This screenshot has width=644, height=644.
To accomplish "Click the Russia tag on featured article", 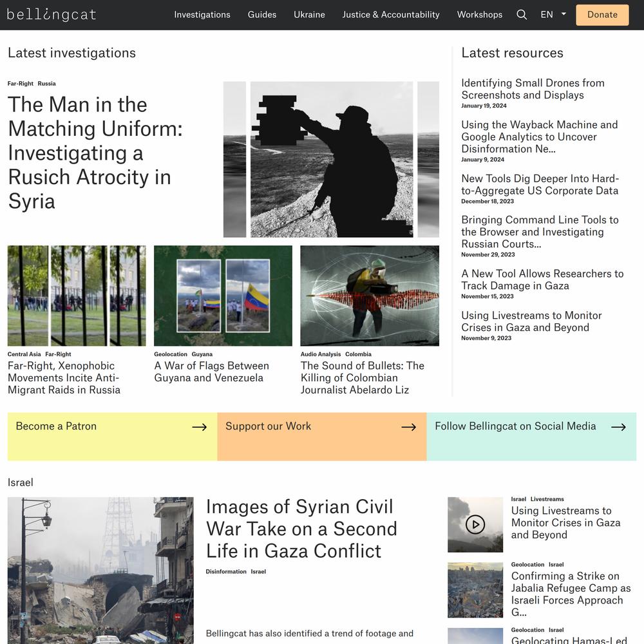I will click(x=47, y=83).
